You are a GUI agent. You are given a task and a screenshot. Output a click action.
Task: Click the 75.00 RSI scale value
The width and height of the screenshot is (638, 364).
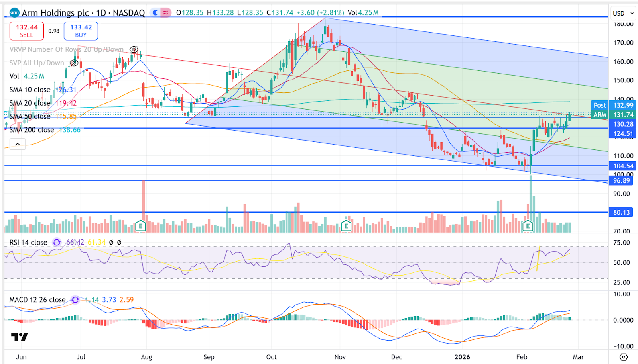click(x=622, y=243)
